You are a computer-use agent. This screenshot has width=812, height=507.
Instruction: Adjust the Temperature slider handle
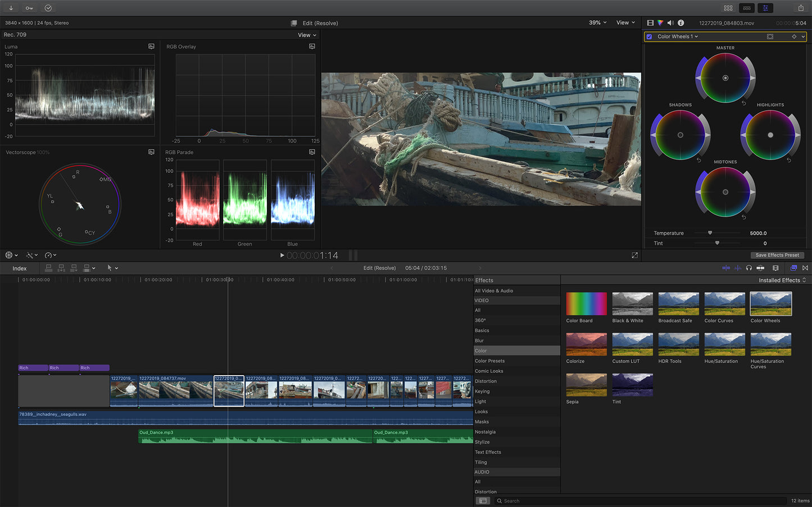tap(710, 233)
